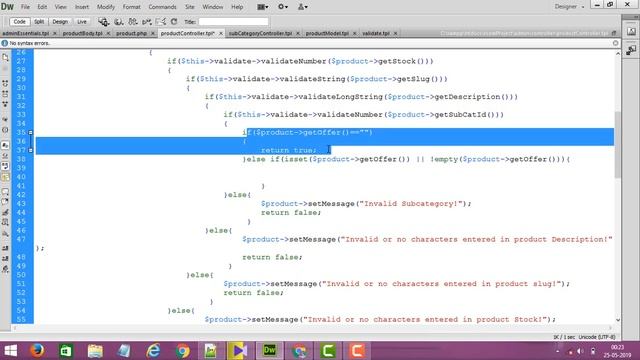Open the Help menu

tap(237, 7)
